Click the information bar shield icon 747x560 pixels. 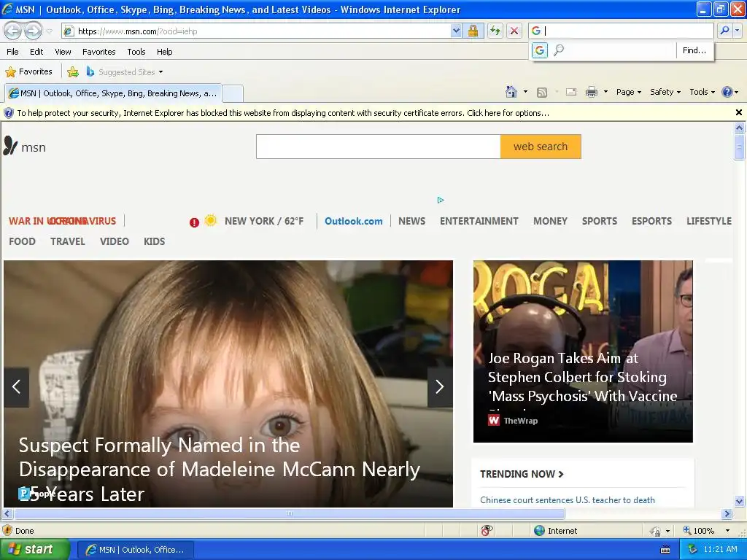(9, 113)
